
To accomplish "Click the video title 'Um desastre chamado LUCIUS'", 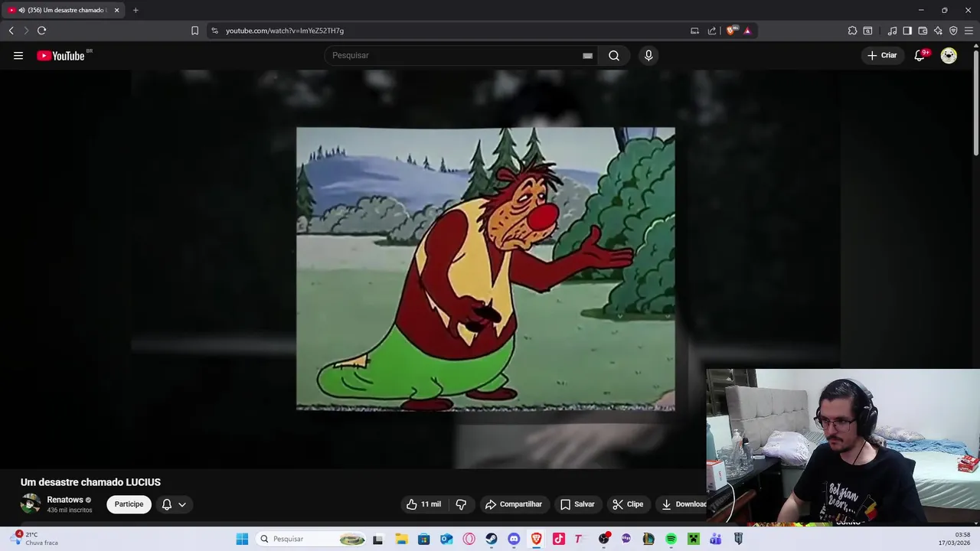I will pos(90,482).
